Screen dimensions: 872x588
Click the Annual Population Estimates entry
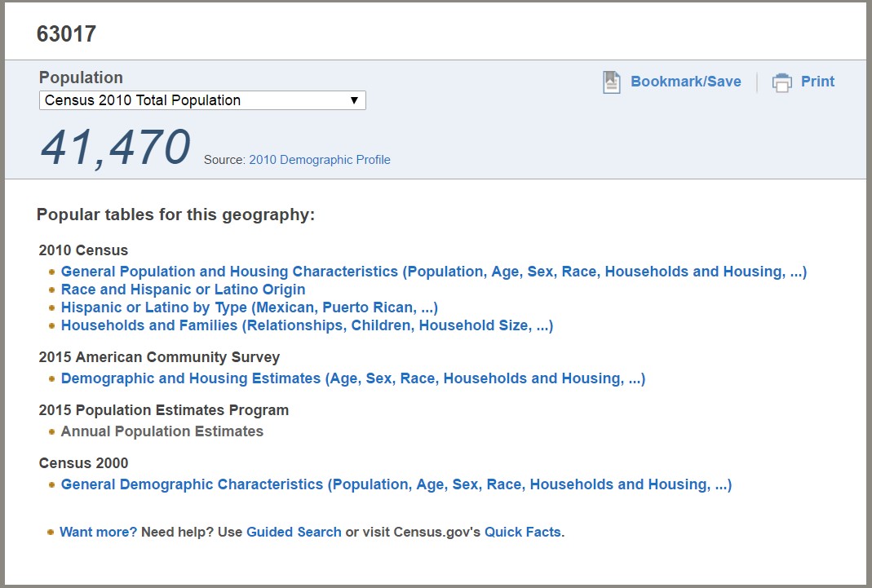[x=162, y=431]
